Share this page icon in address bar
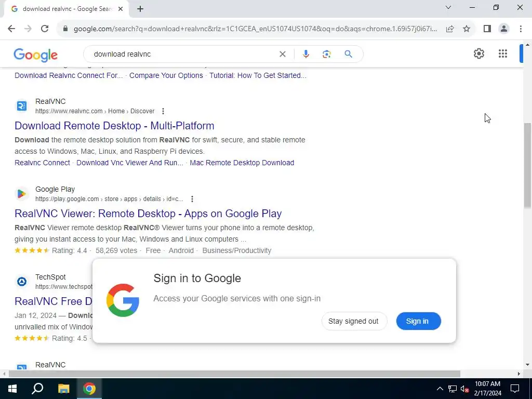532x399 pixels. pyautogui.click(x=450, y=29)
